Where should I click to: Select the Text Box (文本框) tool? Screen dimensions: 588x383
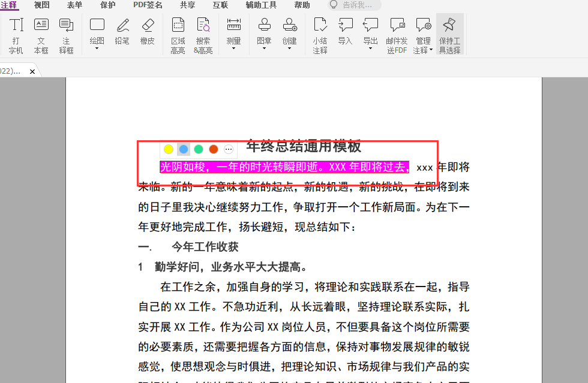click(x=41, y=35)
